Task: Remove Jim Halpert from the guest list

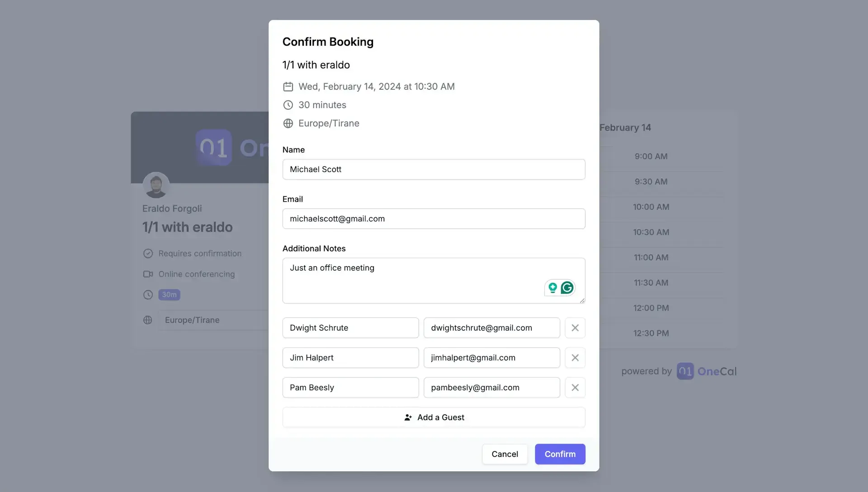Action: pos(575,357)
